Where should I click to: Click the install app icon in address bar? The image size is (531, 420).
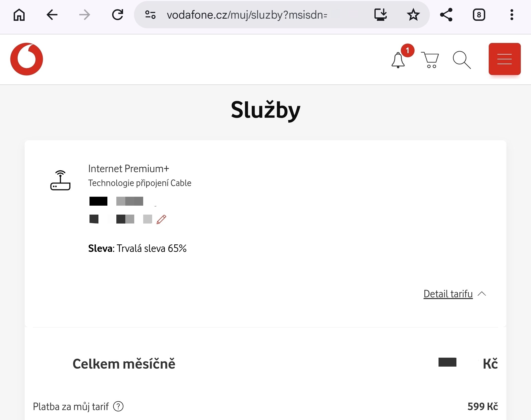381,15
